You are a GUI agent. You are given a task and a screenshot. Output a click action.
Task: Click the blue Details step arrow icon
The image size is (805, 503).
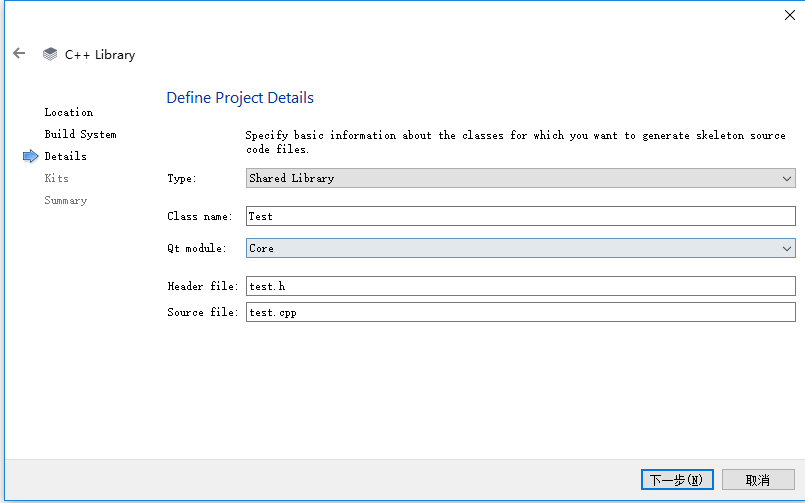click(x=30, y=156)
